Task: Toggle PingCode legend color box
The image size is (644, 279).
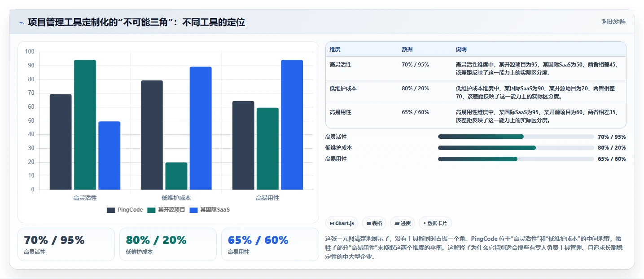Action: pyautogui.click(x=111, y=210)
